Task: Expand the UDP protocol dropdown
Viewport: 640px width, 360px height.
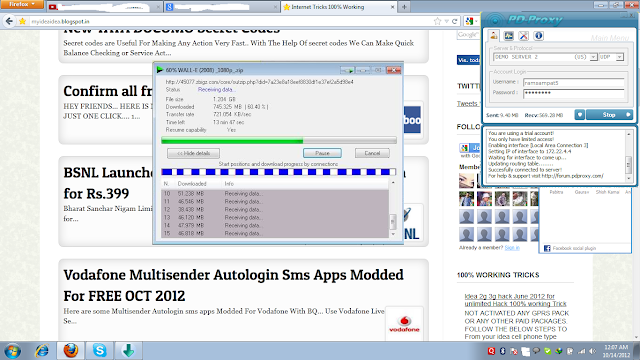Action: pos(620,57)
